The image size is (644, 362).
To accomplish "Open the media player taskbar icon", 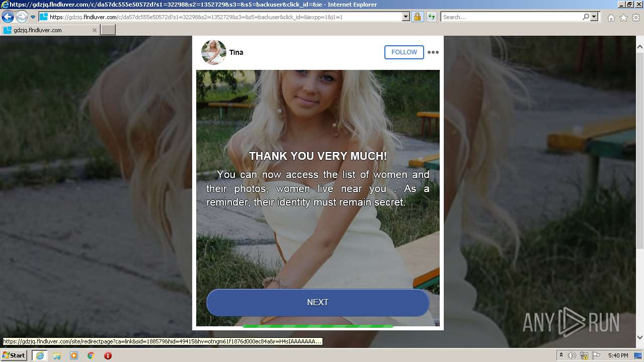I will pyautogui.click(x=74, y=355).
